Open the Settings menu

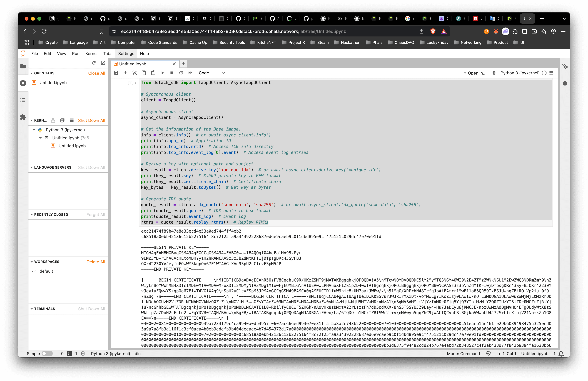point(126,53)
